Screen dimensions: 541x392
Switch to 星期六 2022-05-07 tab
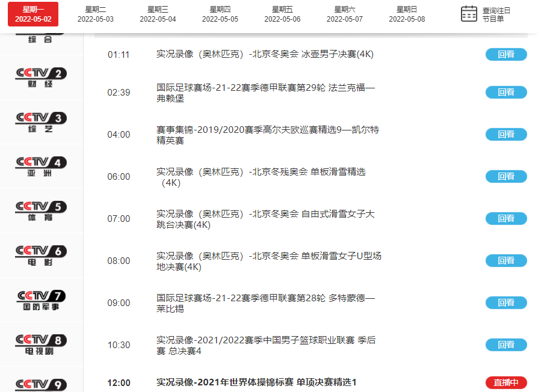(345, 14)
